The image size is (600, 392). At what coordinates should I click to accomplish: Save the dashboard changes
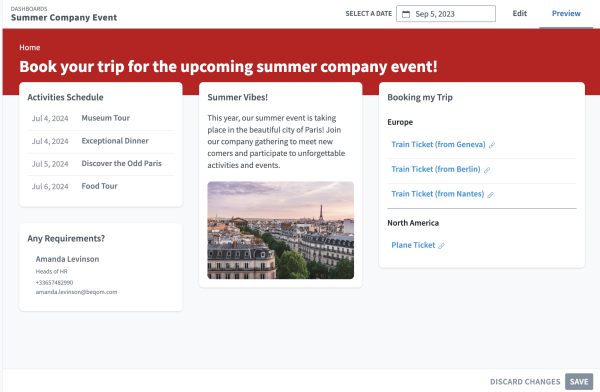coord(579,381)
